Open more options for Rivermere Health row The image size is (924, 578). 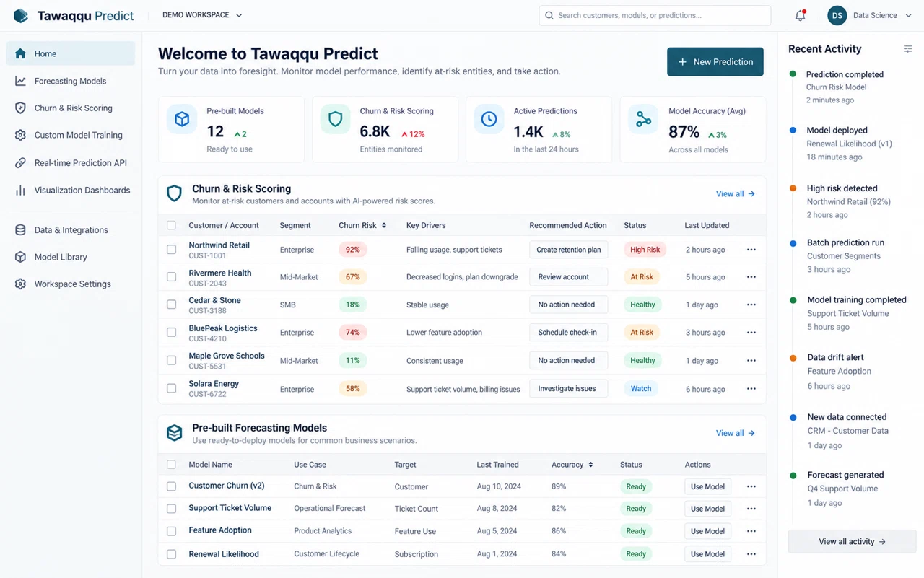click(x=751, y=277)
